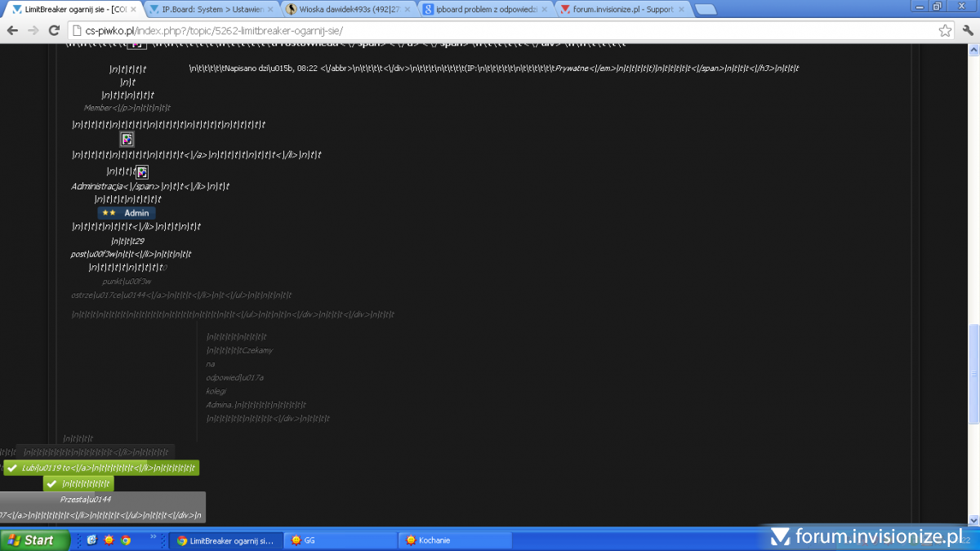Close the Wioska dawidek493s tab
The width and height of the screenshot is (980, 551).
pos(407,10)
